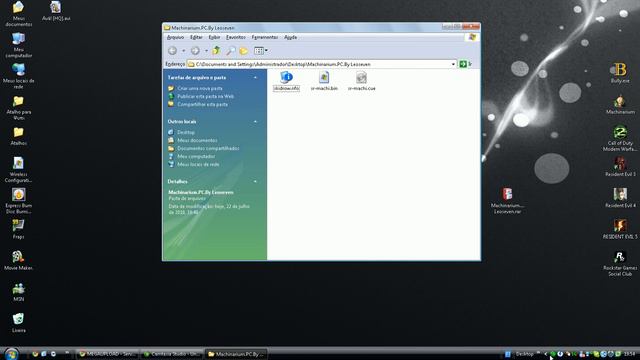
Task: Open the Ajuda menu
Action: pyautogui.click(x=290, y=37)
